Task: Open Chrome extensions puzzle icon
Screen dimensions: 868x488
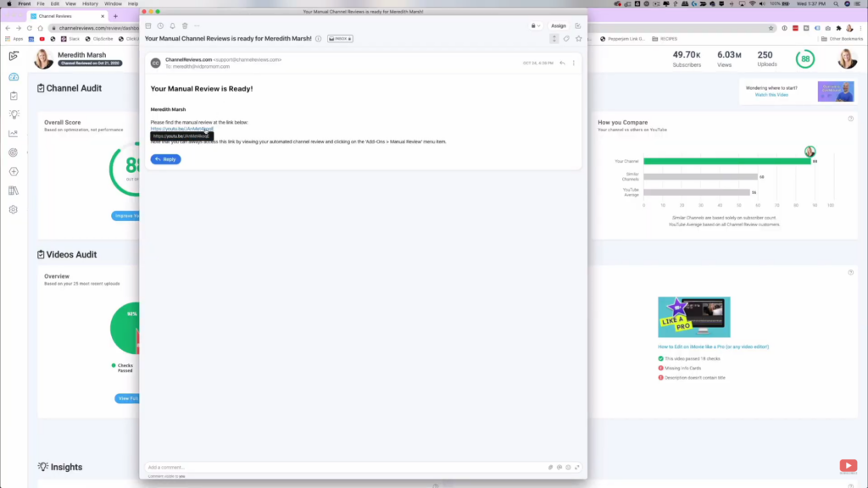Action: tap(838, 28)
